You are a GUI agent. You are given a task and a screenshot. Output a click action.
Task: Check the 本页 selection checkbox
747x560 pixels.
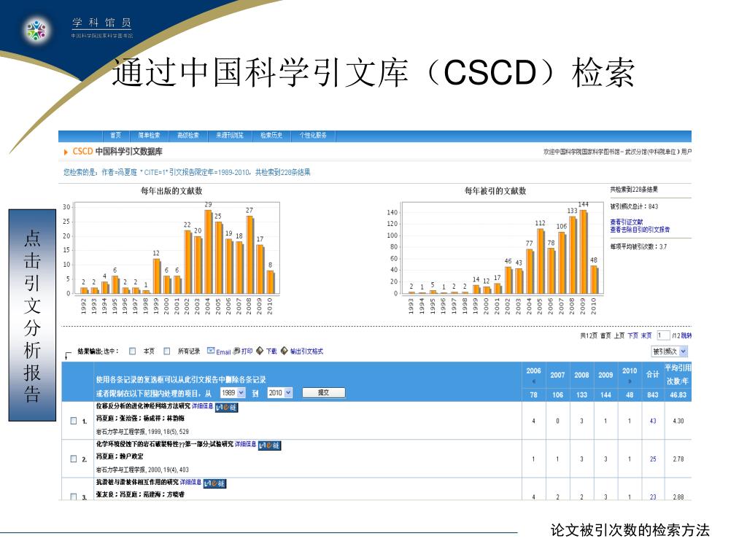[x=133, y=351]
